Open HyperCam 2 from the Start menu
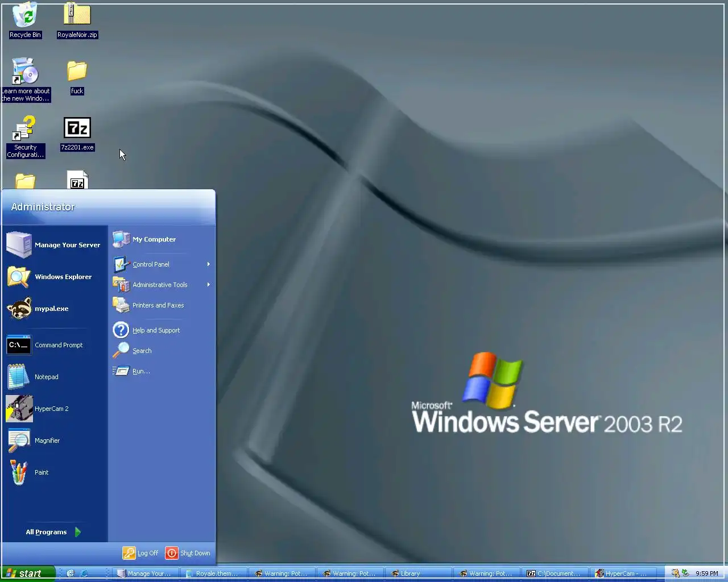This screenshot has width=728, height=582. (55, 409)
